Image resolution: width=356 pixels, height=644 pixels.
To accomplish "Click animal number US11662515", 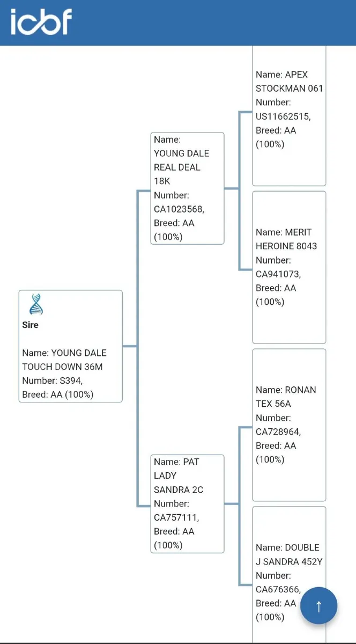I will coord(283,116).
